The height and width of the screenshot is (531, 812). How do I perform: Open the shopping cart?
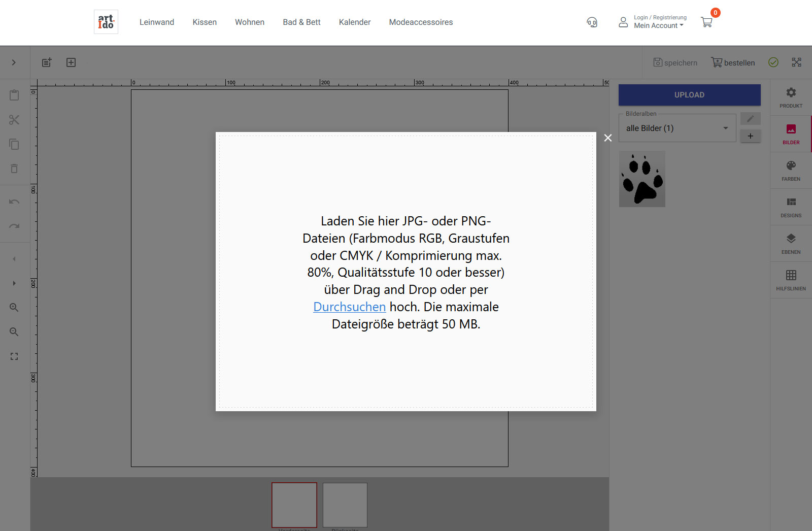[x=706, y=22]
